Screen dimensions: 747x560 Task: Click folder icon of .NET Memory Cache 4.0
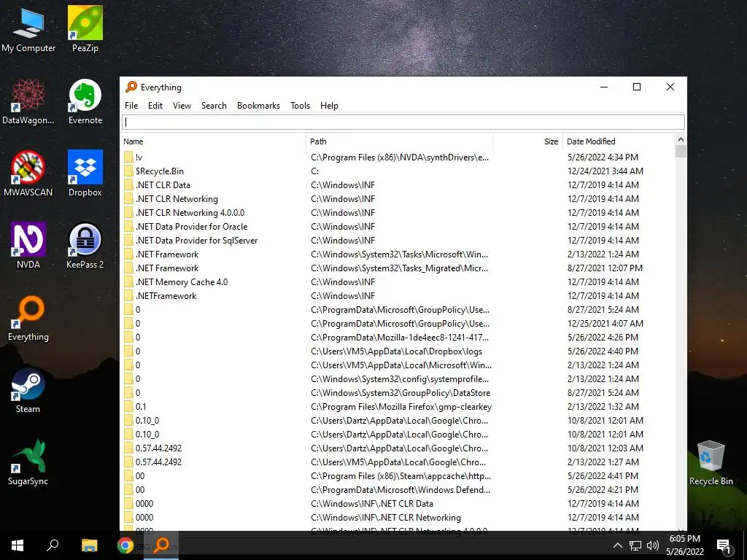tap(128, 282)
